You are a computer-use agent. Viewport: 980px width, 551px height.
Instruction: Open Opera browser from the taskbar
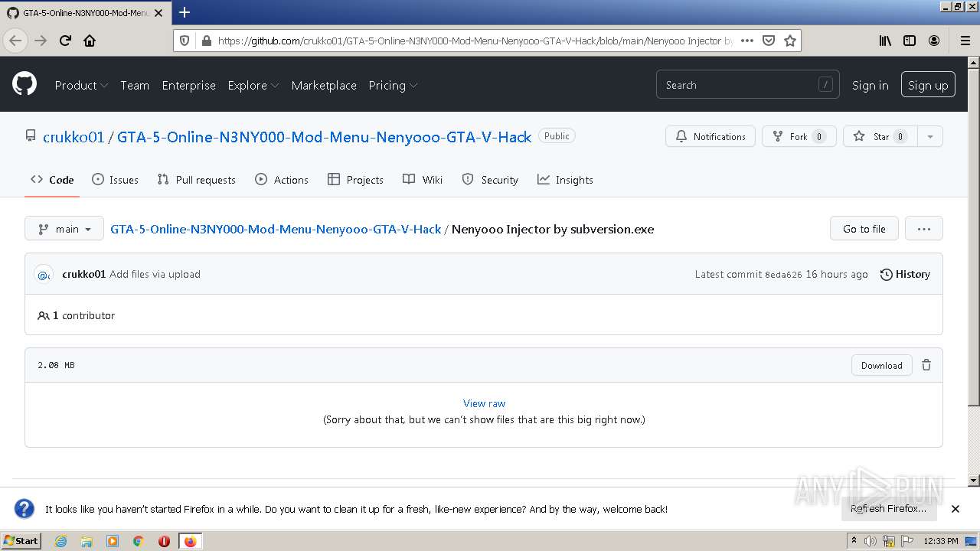pos(164,541)
